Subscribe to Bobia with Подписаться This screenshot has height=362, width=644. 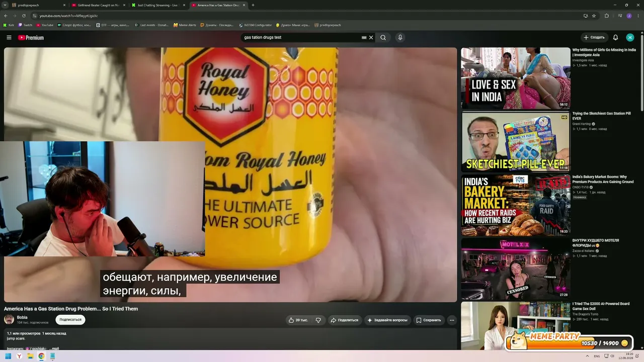(70, 320)
